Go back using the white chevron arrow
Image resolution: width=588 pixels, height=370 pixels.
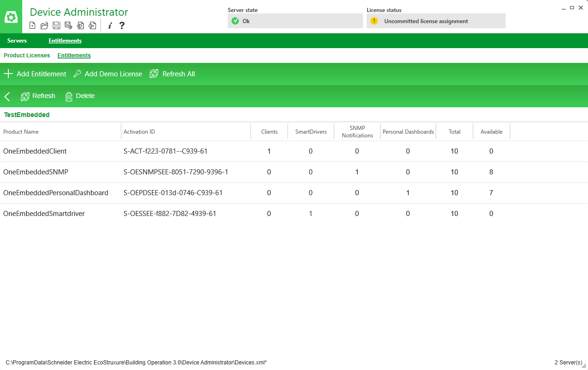click(7, 96)
